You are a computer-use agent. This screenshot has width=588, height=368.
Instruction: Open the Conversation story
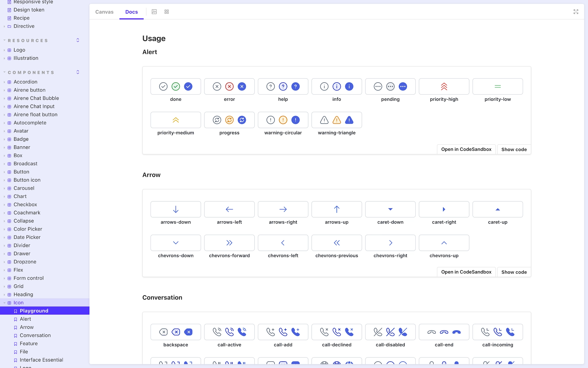(x=35, y=335)
